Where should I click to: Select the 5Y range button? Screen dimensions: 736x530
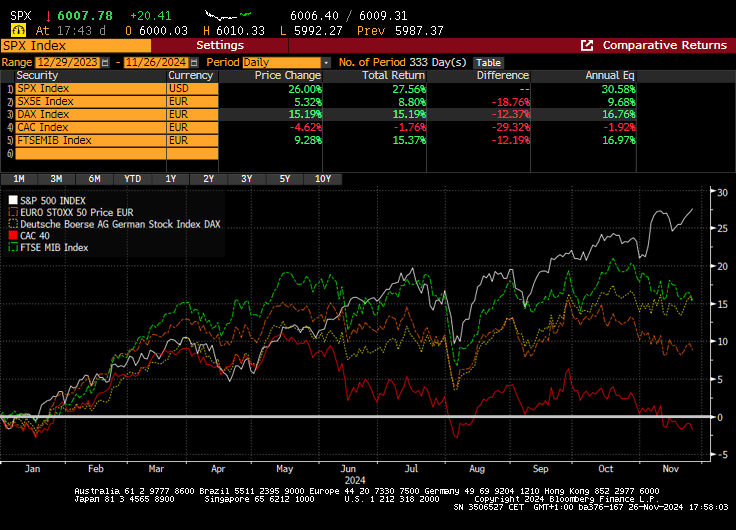tap(284, 179)
